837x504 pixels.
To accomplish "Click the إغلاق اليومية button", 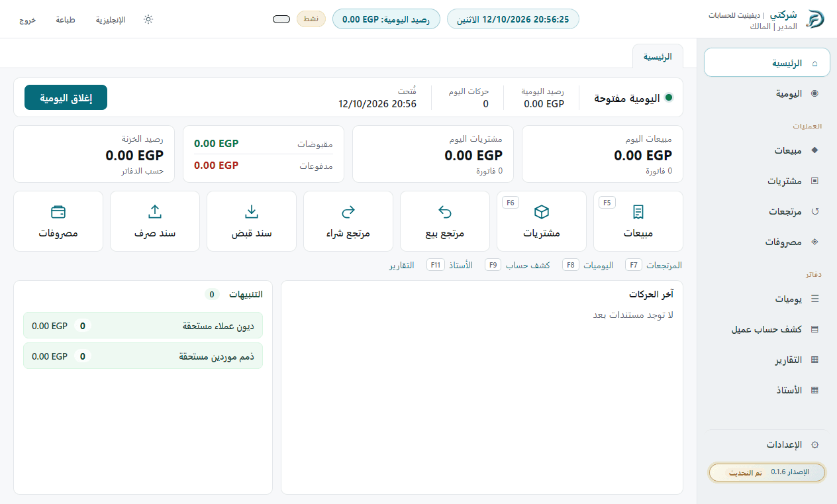I will (x=66, y=97).
